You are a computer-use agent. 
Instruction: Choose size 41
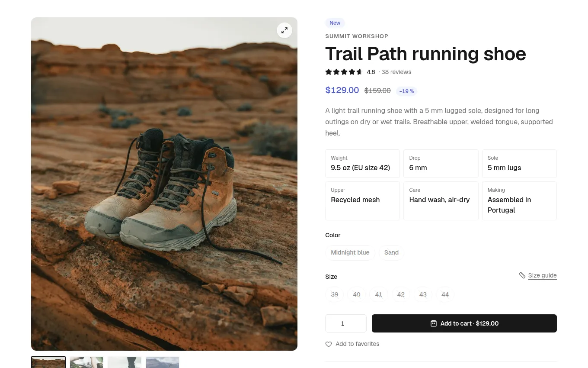pos(379,294)
